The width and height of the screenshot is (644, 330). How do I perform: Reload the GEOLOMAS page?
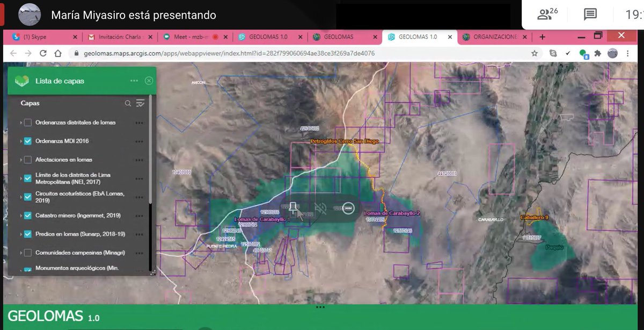pyautogui.click(x=43, y=53)
